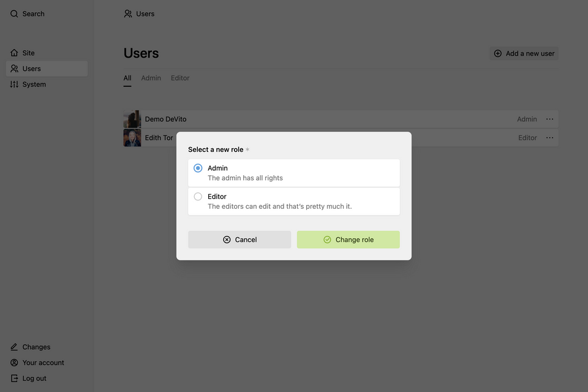Select the Admin role radio button
Image resolution: width=588 pixels, height=392 pixels.
pyautogui.click(x=198, y=168)
